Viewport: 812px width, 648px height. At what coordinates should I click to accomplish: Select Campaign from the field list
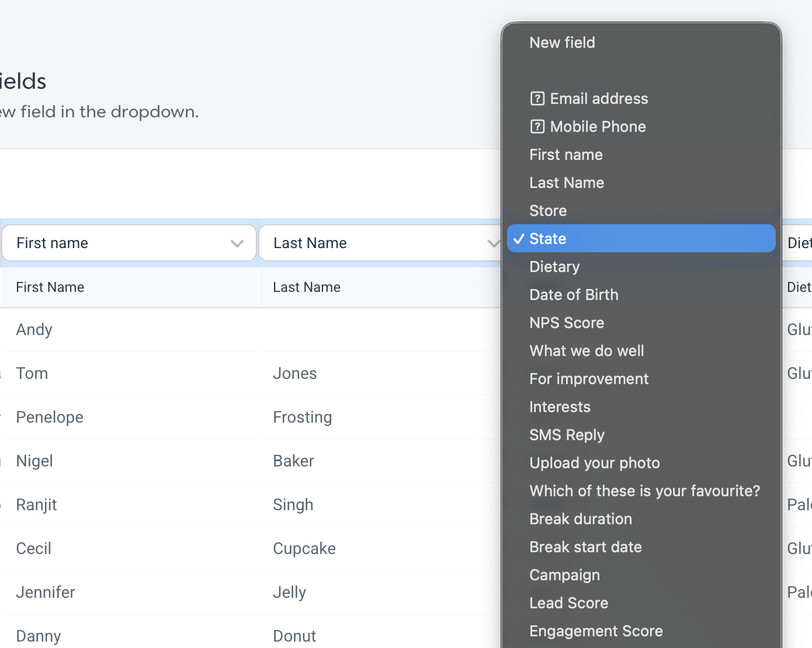[x=641, y=575]
